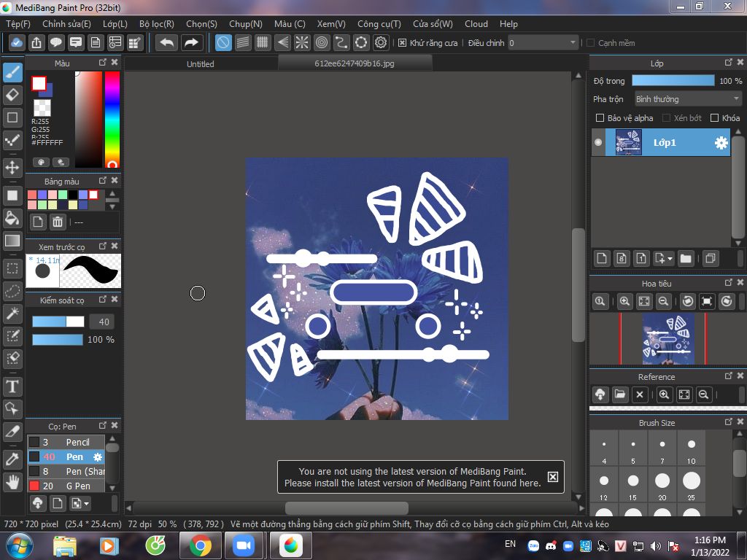Select the Eraser tool
This screenshot has height=560, width=747.
(13, 95)
